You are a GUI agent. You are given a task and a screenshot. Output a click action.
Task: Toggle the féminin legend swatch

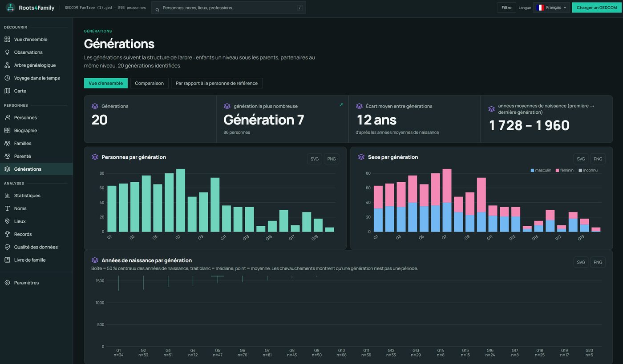tap(557, 171)
